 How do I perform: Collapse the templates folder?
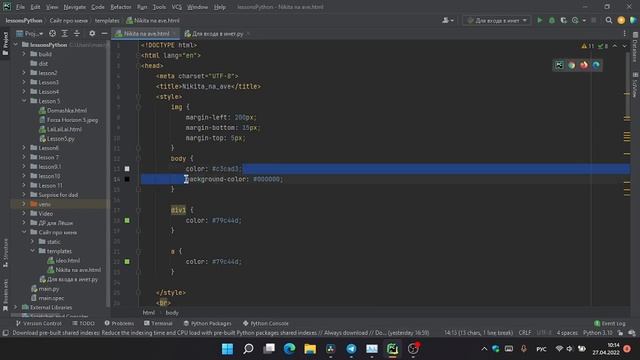tap(32, 251)
